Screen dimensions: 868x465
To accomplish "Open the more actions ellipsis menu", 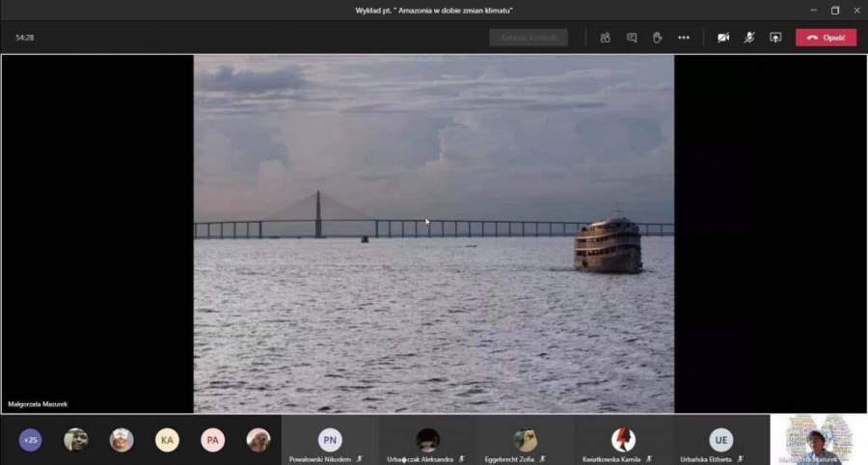I will click(684, 38).
